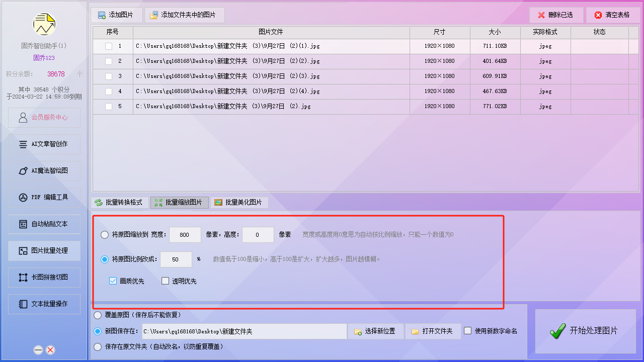Screen dimensions: 644x362
Task: Click the 实际格式 column header
Action: [545, 32]
